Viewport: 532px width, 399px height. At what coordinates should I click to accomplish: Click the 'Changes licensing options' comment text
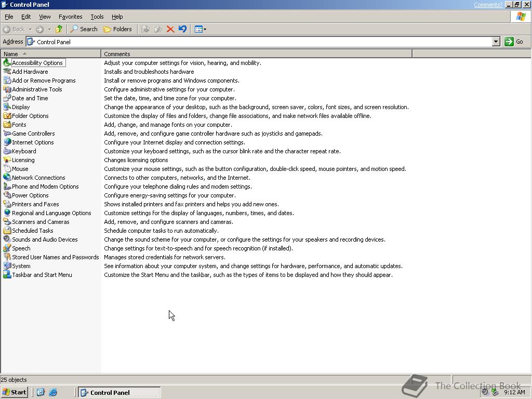point(136,160)
